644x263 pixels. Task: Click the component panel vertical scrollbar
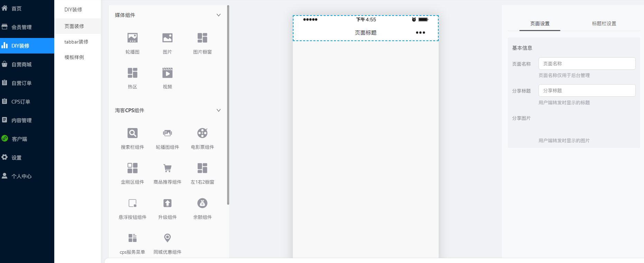pyautogui.click(x=228, y=104)
